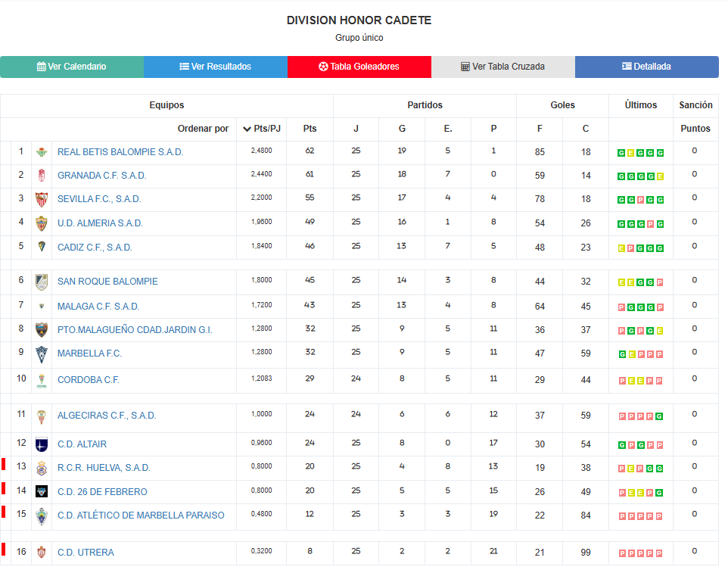Open ALGECIRAS C.F., S.A.D. team link
The image size is (728, 570).
[x=107, y=416]
